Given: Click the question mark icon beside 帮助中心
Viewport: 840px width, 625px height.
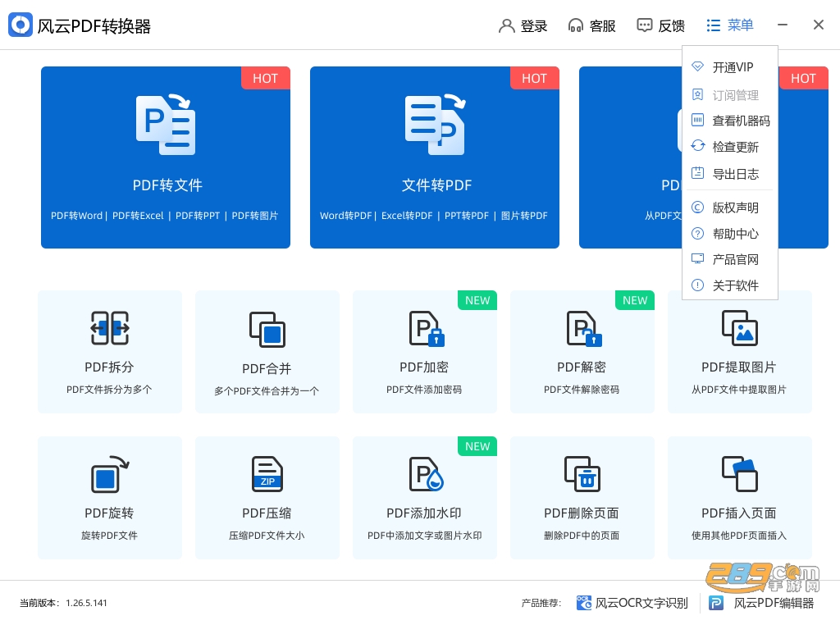Looking at the screenshot, I should pos(697,234).
